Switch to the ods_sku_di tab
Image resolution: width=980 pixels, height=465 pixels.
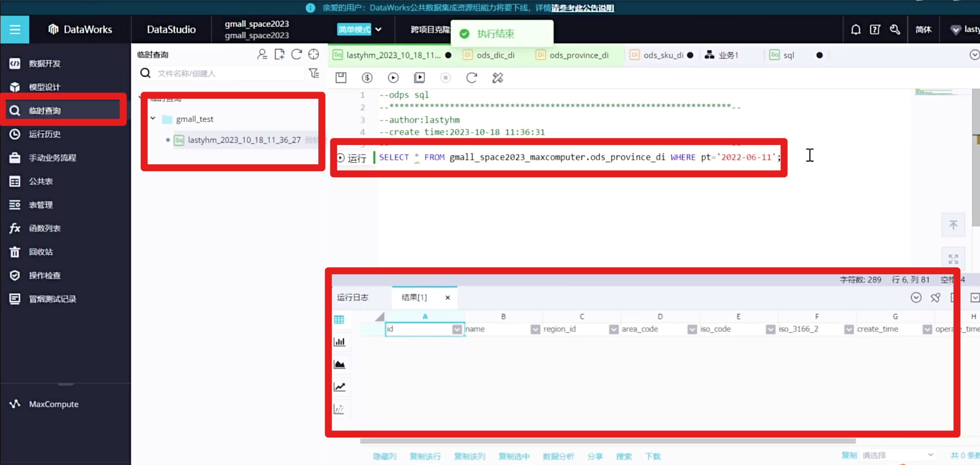(662, 55)
